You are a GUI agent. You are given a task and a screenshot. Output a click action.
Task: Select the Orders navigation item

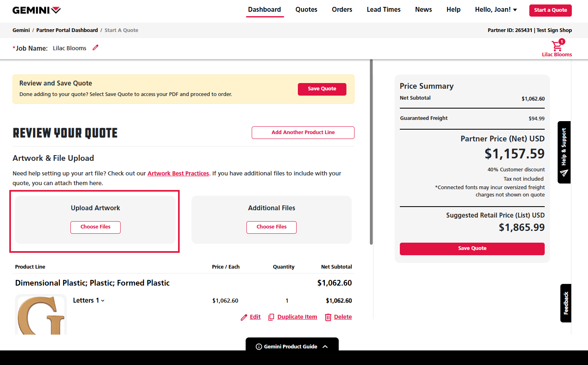[x=342, y=10]
